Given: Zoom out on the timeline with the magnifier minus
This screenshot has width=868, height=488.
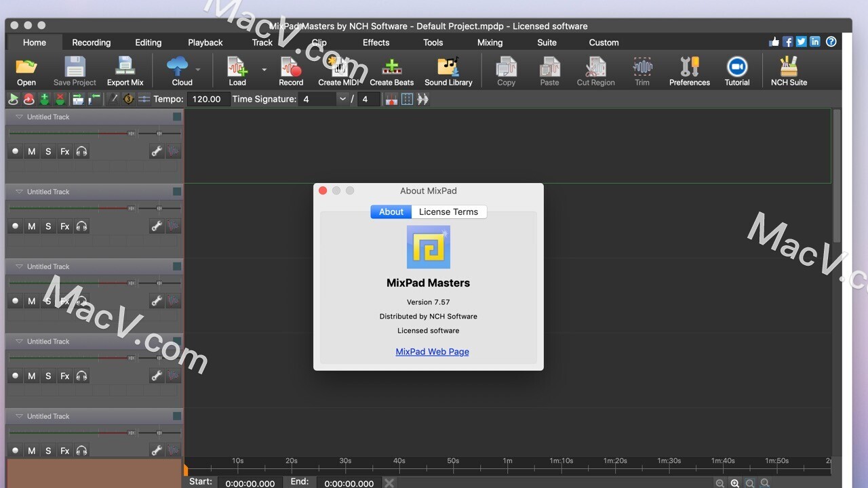Looking at the screenshot, I should tap(720, 483).
